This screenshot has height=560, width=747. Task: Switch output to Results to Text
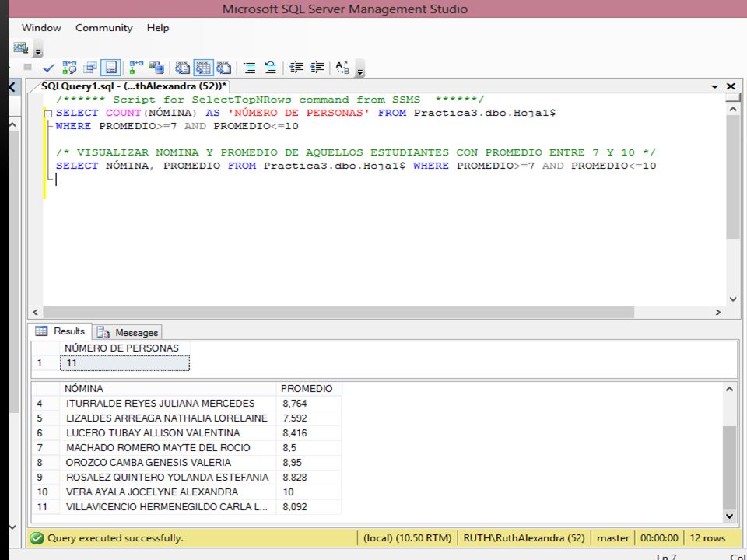(182, 68)
